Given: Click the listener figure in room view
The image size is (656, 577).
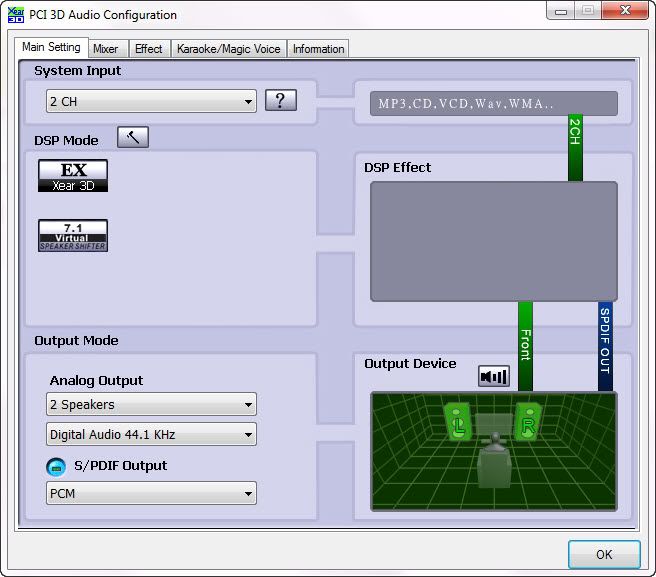Looking at the screenshot, I should (x=492, y=463).
